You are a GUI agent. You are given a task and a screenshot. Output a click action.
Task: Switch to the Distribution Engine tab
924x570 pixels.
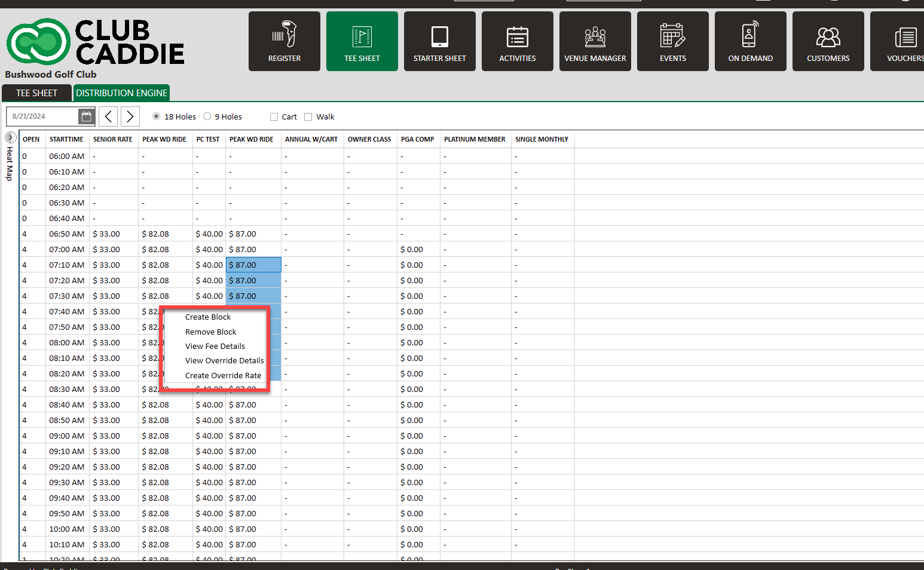pos(121,93)
